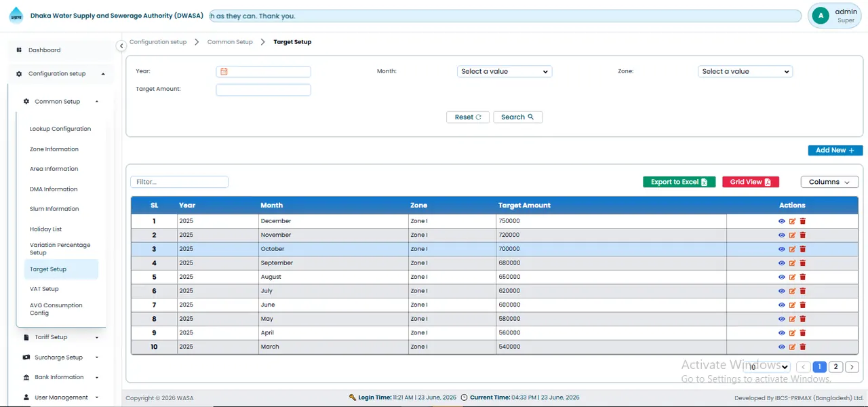Image resolution: width=868 pixels, height=407 pixels.
Task: Edit the May target entry
Action: coord(792,319)
